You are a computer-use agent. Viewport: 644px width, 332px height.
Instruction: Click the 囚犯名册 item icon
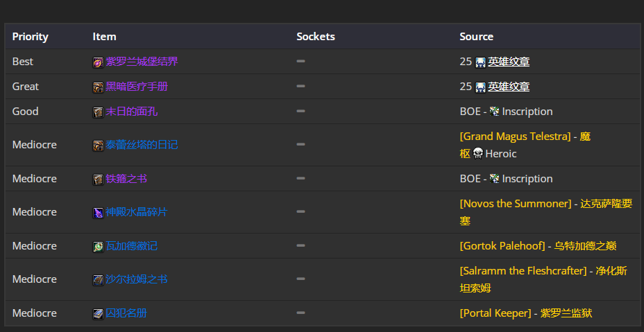(98, 314)
